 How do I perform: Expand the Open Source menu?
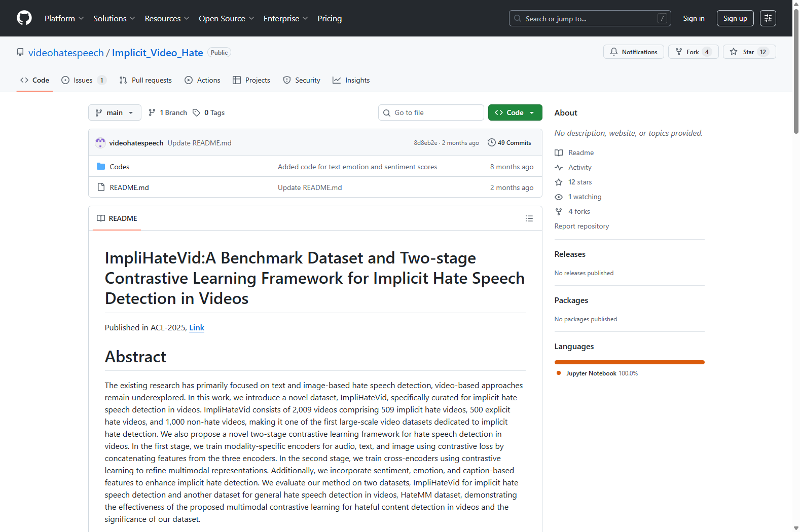[227, 18]
